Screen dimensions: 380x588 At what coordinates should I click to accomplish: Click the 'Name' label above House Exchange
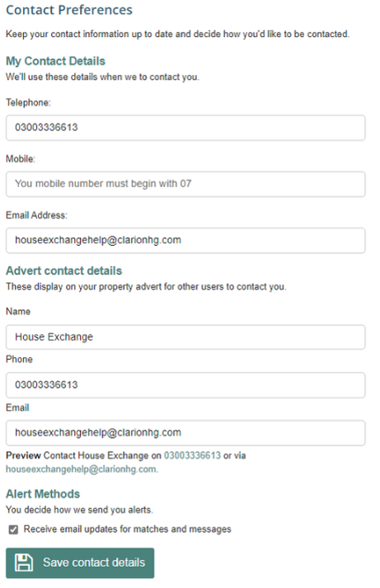[18, 312]
